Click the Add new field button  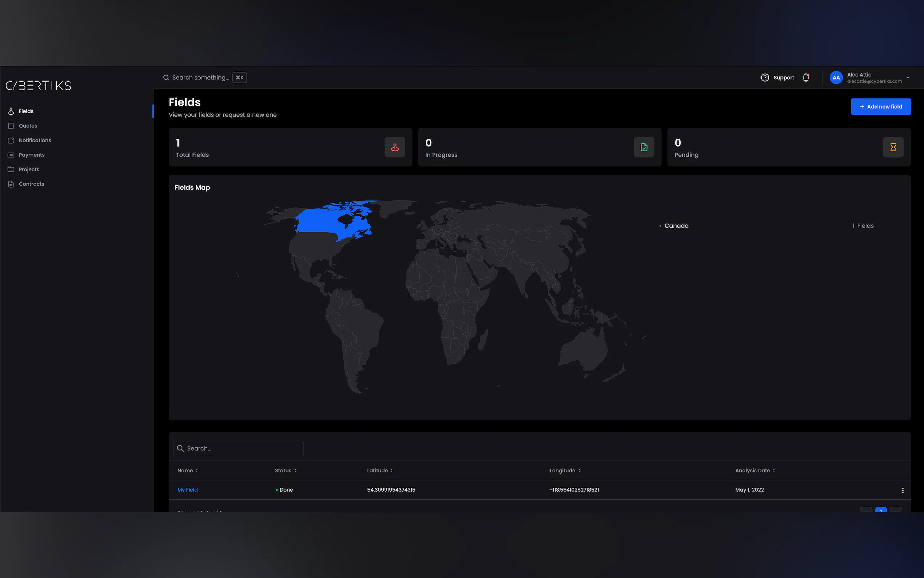click(x=880, y=107)
